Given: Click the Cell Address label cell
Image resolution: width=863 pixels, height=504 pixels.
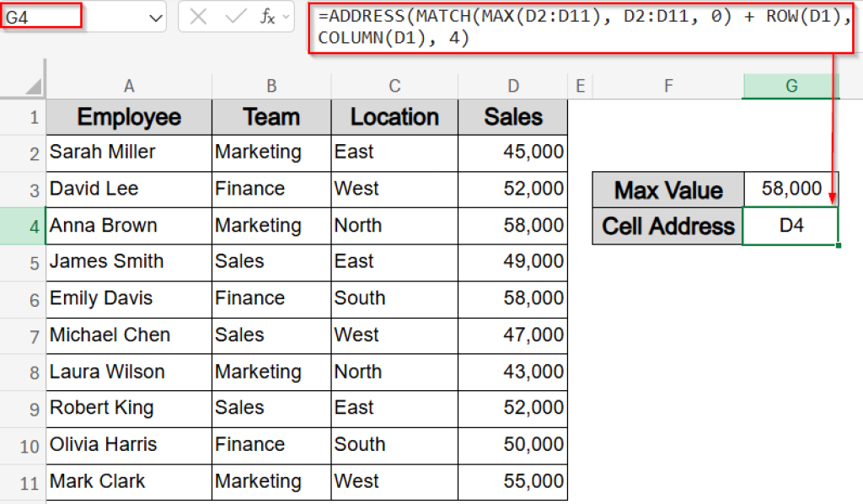Looking at the screenshot, I should click(667, 226).
